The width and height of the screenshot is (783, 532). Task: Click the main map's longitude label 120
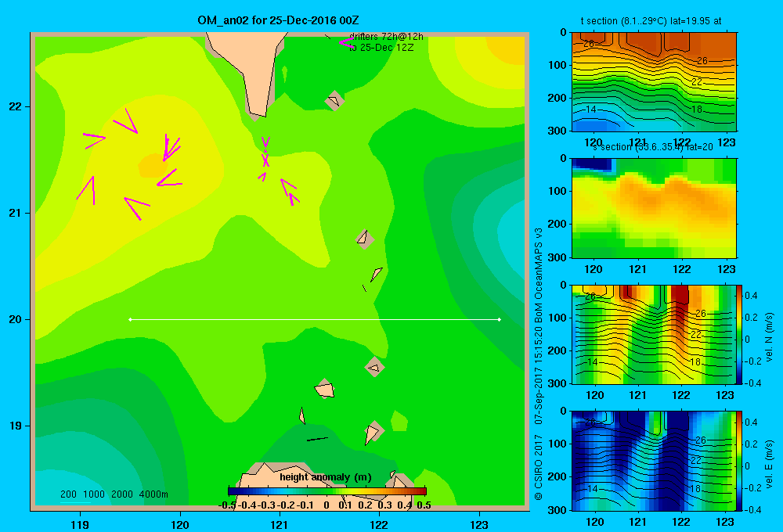tap(180, 524)
